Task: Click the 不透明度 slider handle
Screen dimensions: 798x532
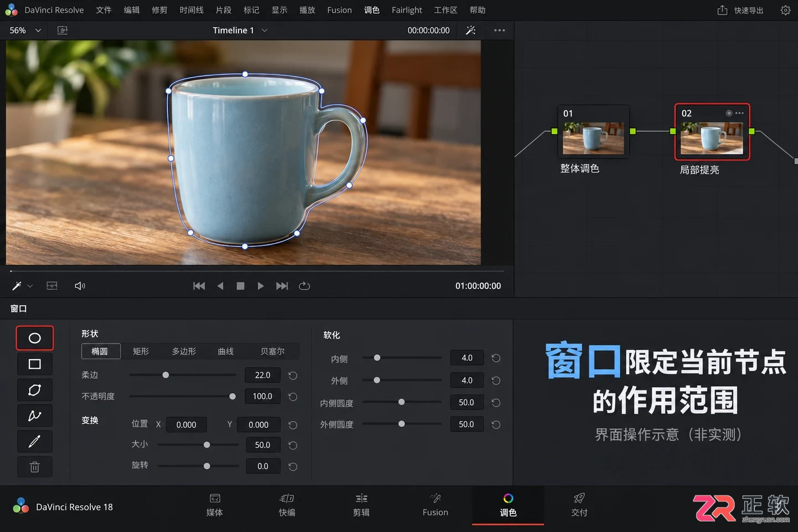Action: [x=233, y=396]
